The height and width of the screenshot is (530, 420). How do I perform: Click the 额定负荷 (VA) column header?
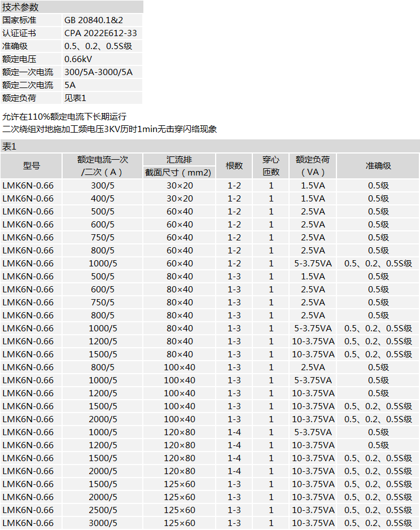click(x=313, y=166)
